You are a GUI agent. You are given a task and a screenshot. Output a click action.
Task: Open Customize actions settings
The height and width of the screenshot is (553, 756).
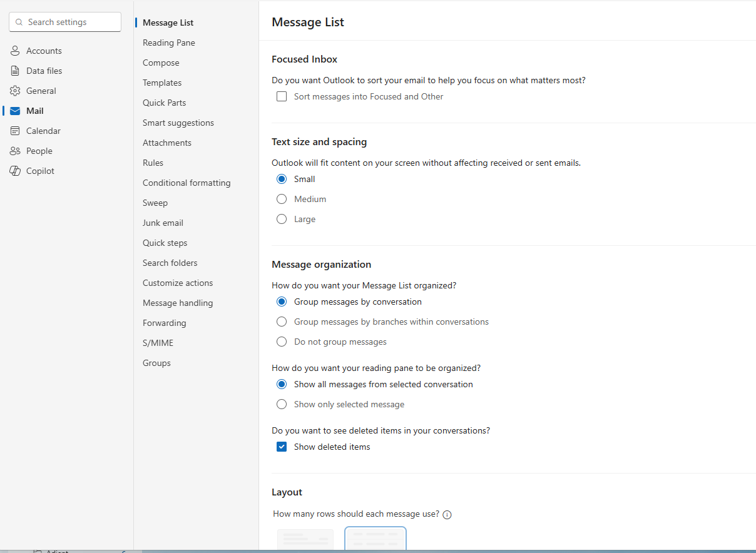[x=178, y=283]
